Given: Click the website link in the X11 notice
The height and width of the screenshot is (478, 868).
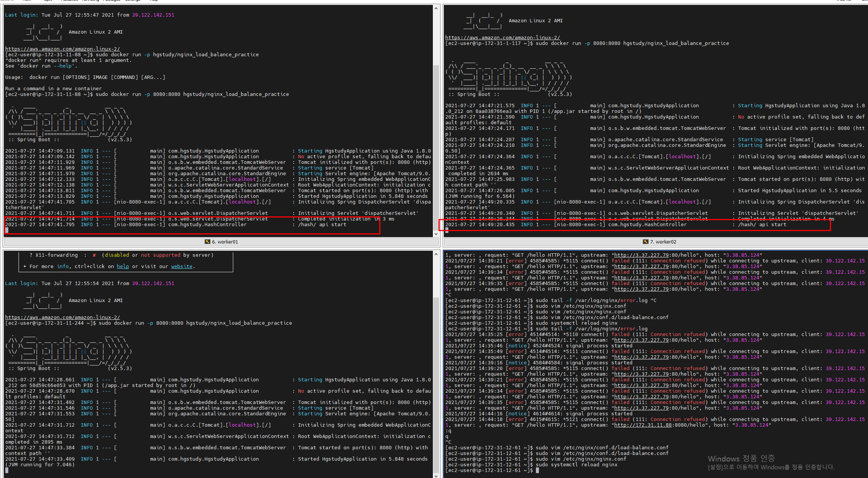Looking at the screenshot, I should coord(182,266).
